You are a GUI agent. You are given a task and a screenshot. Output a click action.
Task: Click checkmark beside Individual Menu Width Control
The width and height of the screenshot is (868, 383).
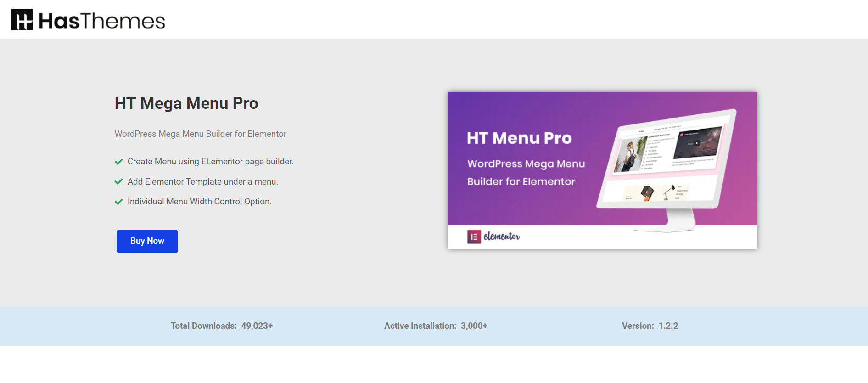point(118,202)
